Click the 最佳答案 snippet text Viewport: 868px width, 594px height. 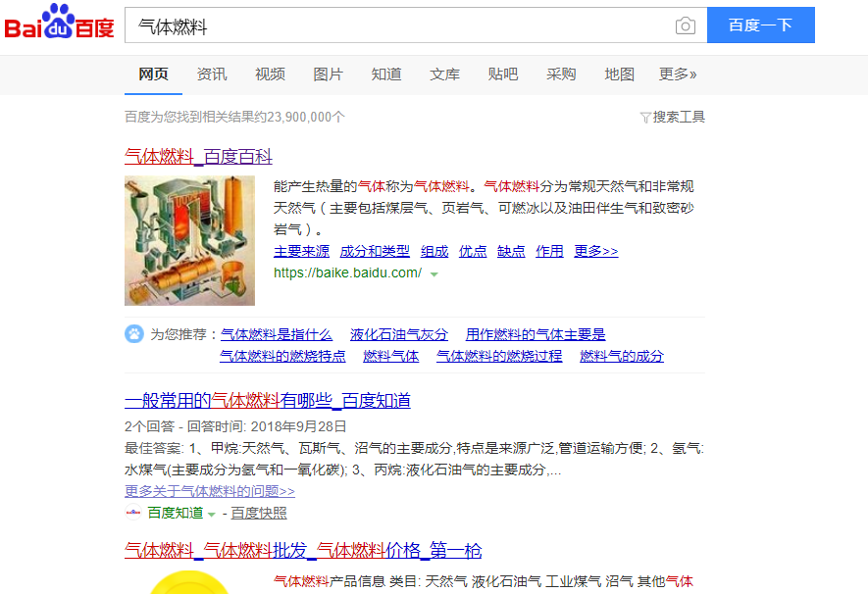(414, 459)
